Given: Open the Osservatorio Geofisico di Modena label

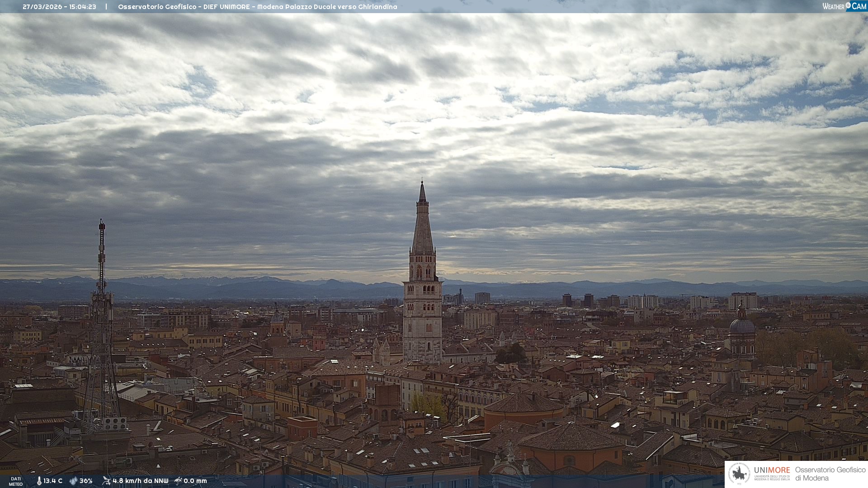Looking at the screenshot, I should point(830,474).
